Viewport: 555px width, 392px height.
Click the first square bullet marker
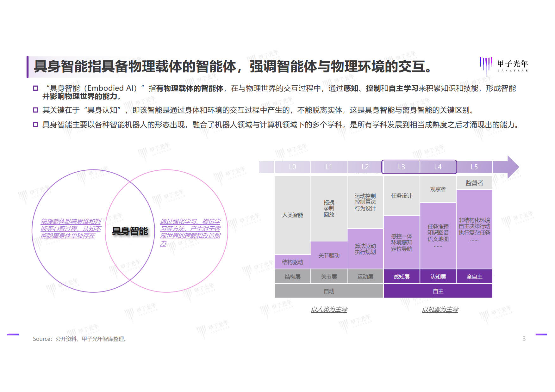tap(35, 88)
